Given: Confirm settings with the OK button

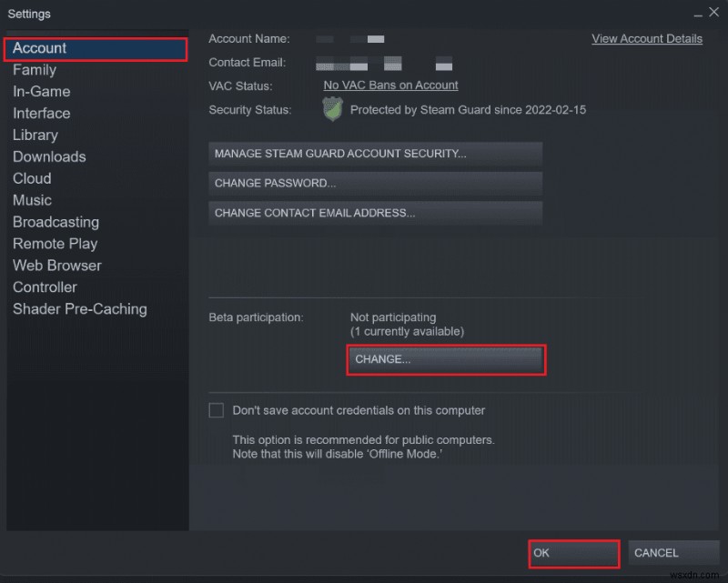Looking at the screenshot, I should point(574,553).
